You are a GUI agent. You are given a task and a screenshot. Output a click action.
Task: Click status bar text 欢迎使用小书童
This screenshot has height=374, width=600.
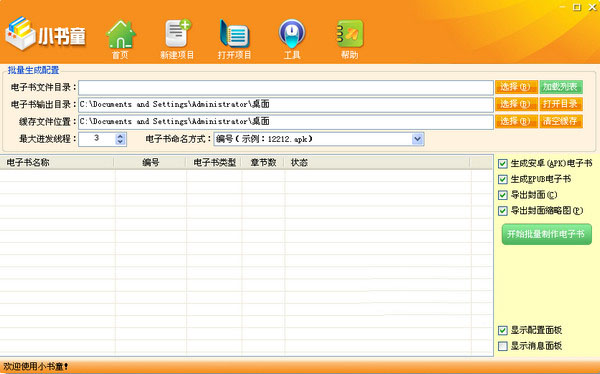tap(36, 367)
